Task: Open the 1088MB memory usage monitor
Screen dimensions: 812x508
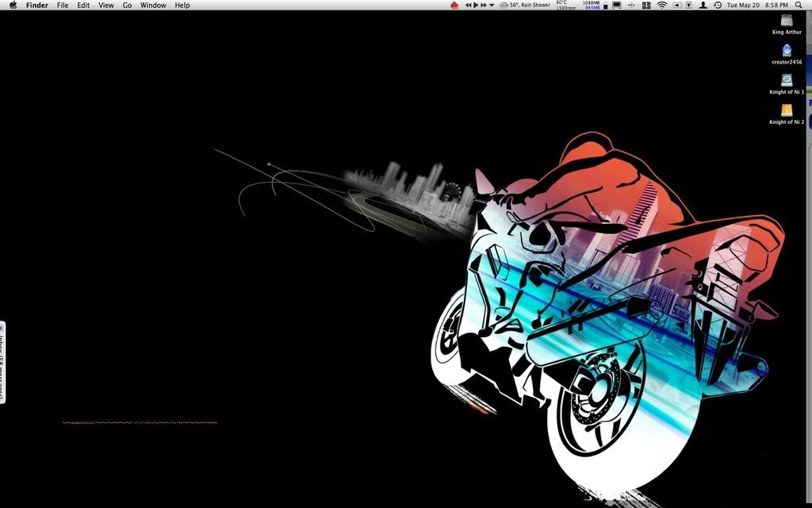Action: 591,5
